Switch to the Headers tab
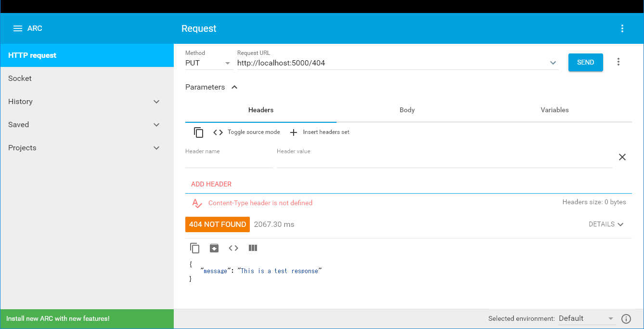This screenshot has width=644, height=329. click(x=261, y=110)
